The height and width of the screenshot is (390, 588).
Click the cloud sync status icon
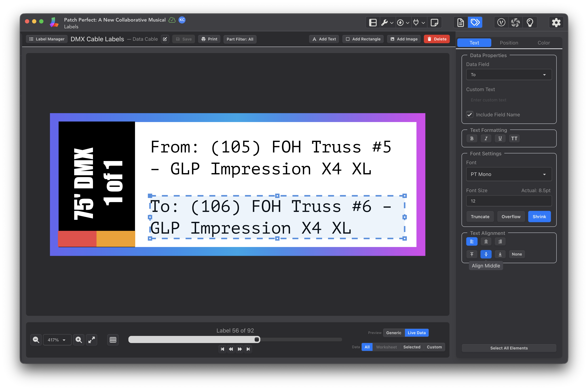(x=172, y=20)
